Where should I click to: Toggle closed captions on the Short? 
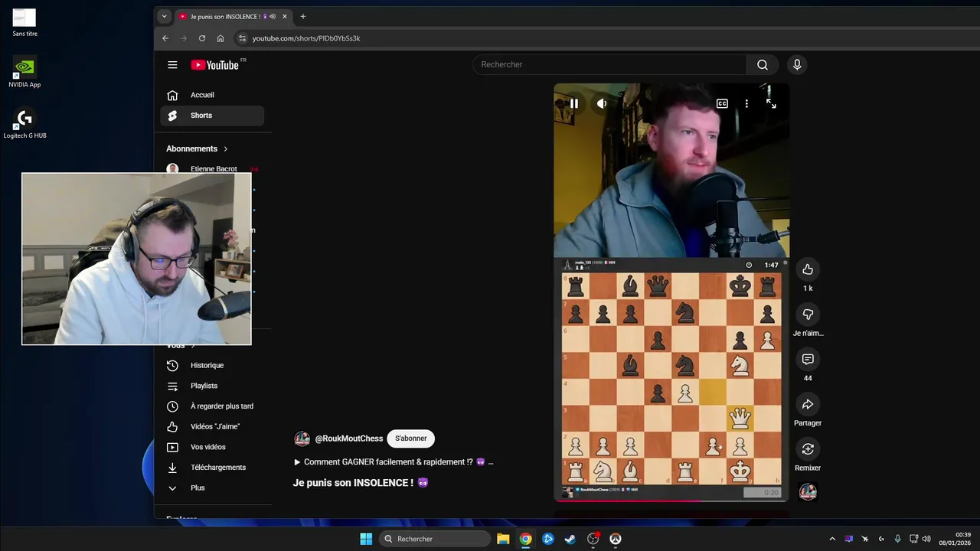click(722, 103)
